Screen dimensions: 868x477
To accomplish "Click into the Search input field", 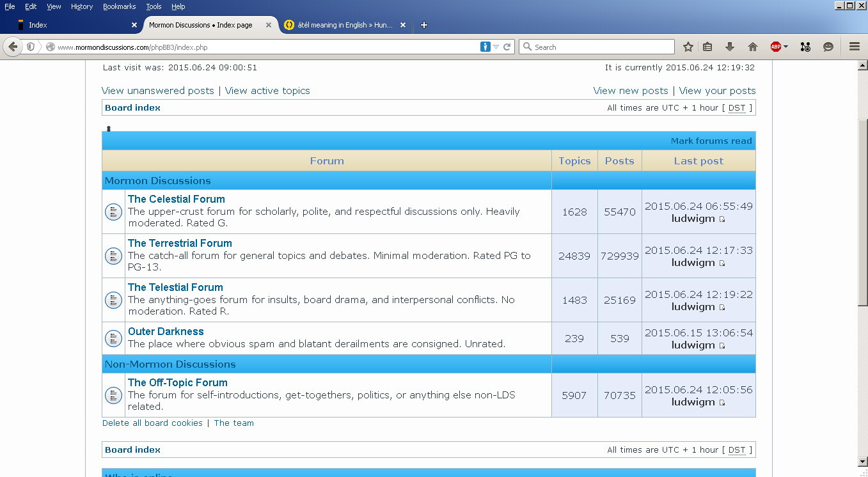I will pyautogui.click(x=597, y=47).
